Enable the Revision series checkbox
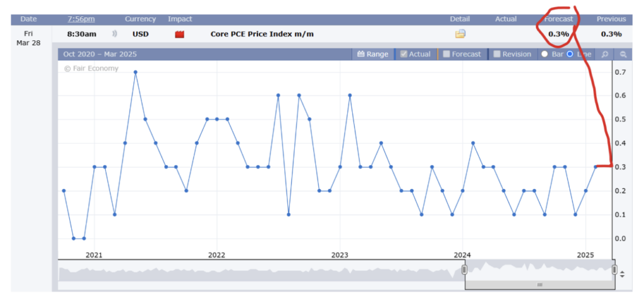The height and width of the screenshot is (304, 644). pyautogui.click(x=497, y=54)
